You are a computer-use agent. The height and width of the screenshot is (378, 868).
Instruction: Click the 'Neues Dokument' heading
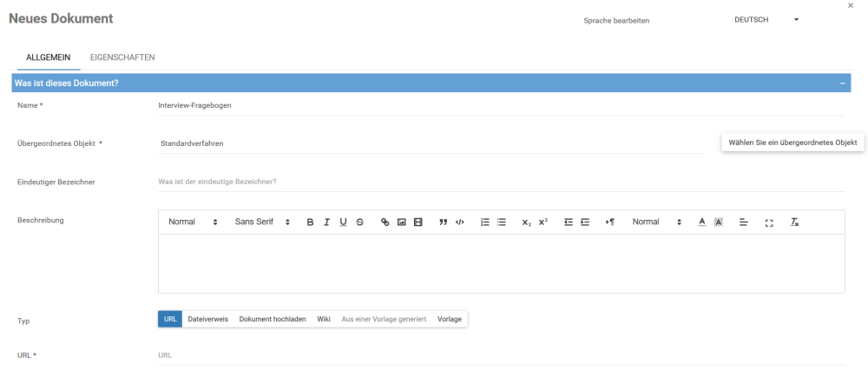pyautogui.click(x=61, y=18)
